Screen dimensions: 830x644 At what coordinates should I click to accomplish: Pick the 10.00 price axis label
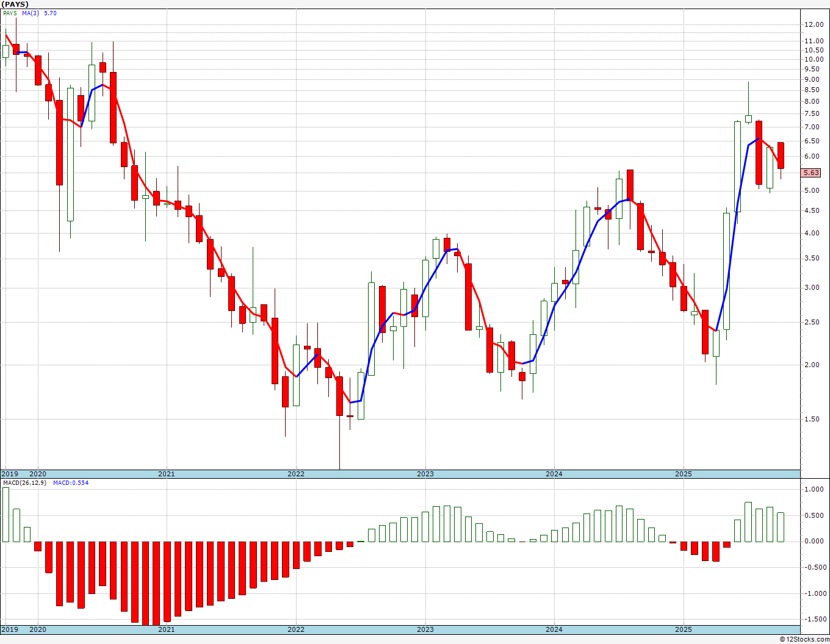tap(814, 59)
